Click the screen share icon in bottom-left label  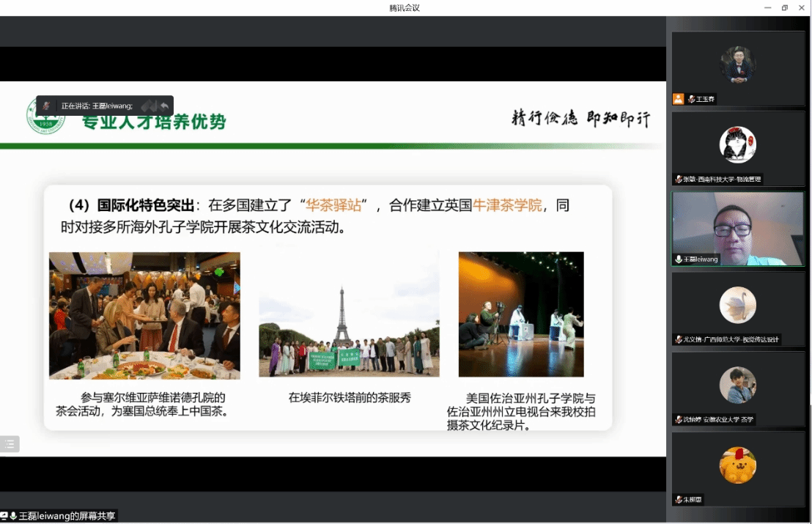pyautogui.click(x=4, y=516)
